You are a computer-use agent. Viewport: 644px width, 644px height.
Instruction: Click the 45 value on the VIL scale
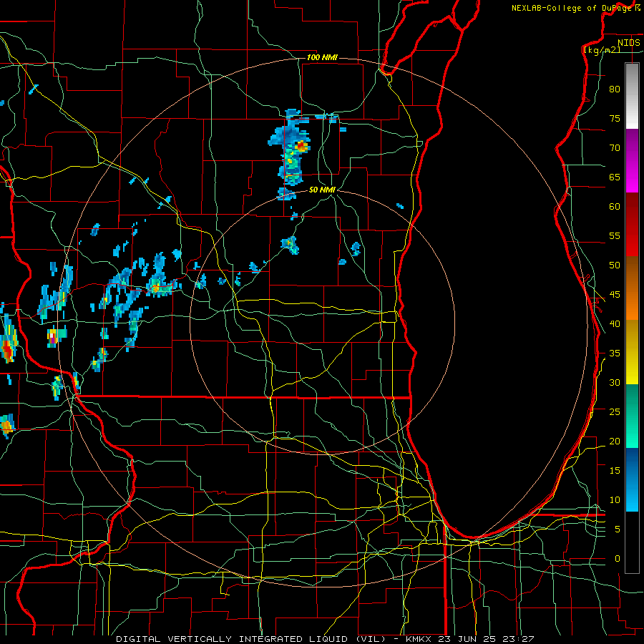pyautogui.click(x=615, y=295)
